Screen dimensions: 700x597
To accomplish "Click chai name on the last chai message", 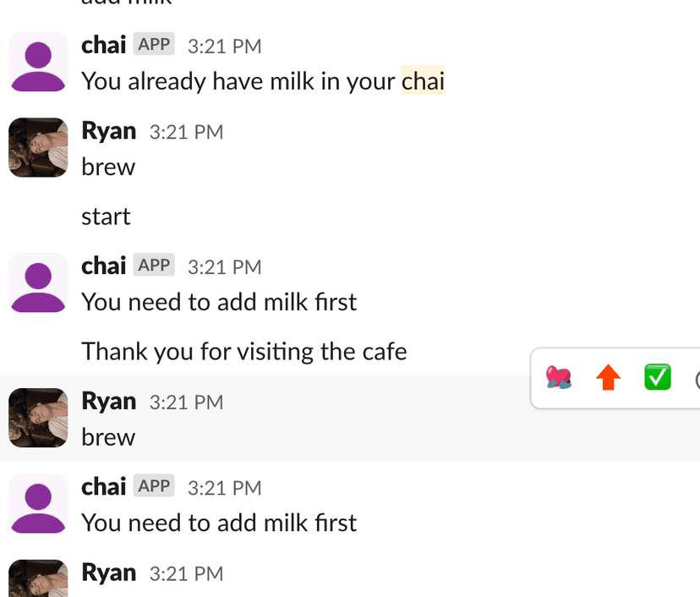I will pos(103,487).
